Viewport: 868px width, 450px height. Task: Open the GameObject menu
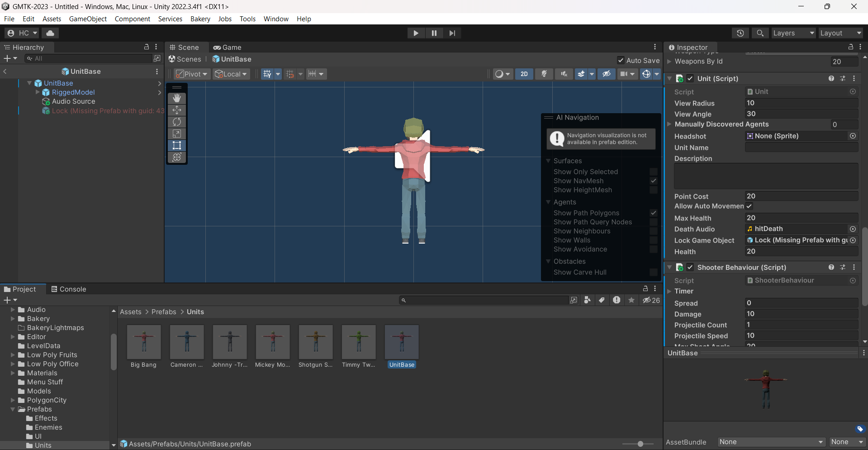coord(88,19)
